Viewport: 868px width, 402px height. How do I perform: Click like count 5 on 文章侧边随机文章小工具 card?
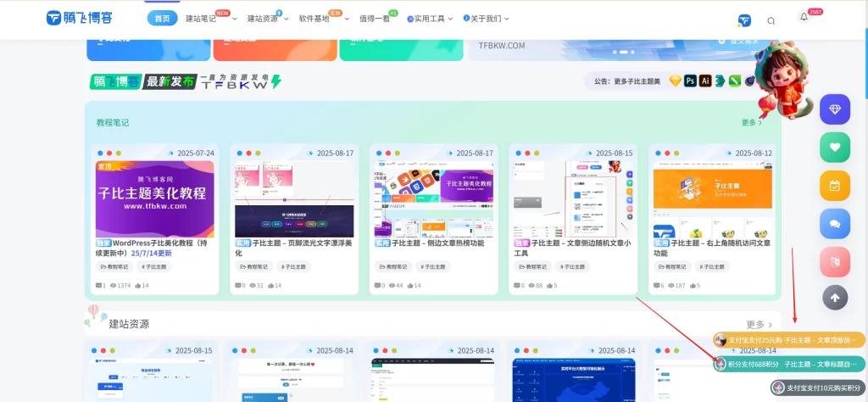(x=552, y=286)
